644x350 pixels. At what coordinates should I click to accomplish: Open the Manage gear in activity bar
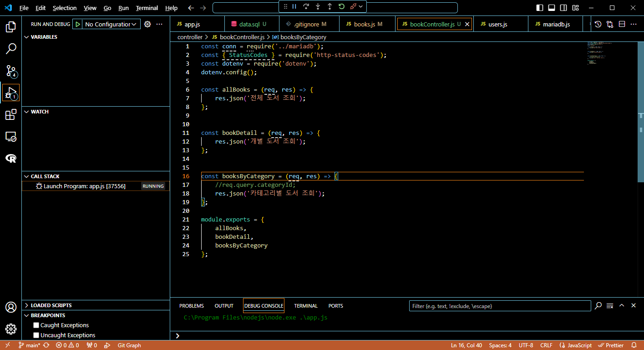point(11,329)
